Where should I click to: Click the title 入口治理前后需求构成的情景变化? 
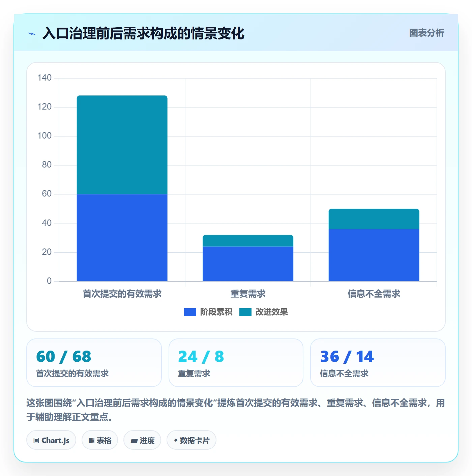[143, 33]
